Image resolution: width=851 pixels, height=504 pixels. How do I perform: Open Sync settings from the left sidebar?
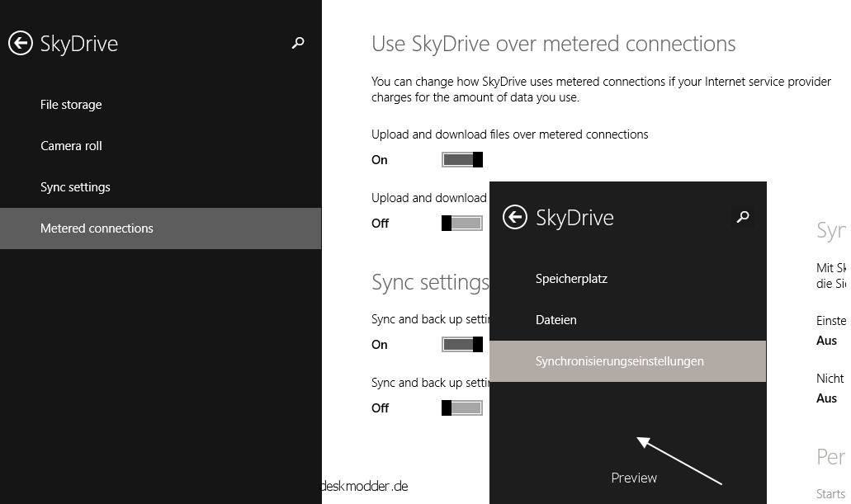point(75,187)
